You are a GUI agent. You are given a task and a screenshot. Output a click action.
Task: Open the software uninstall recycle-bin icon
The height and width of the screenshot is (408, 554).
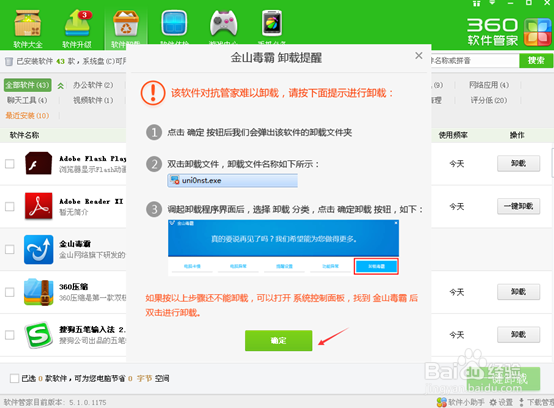tap(126, 23)
